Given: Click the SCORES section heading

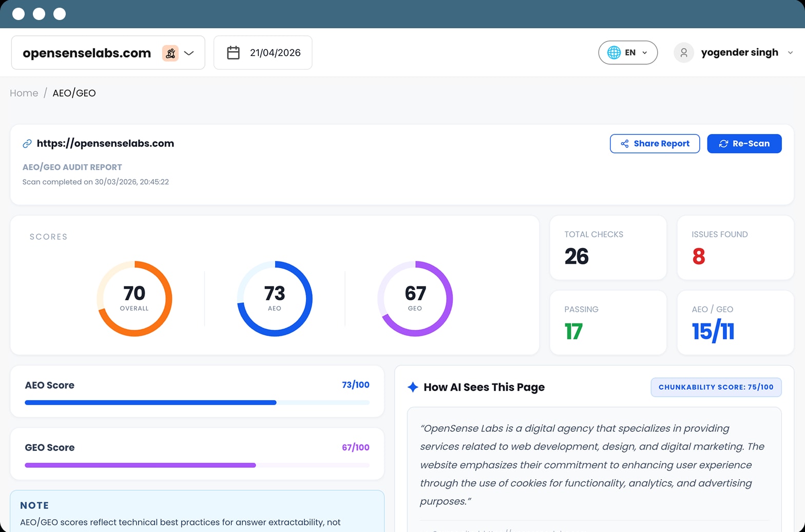Looking at the screenshot, I should pyautogui.click(x=49, y=237).
